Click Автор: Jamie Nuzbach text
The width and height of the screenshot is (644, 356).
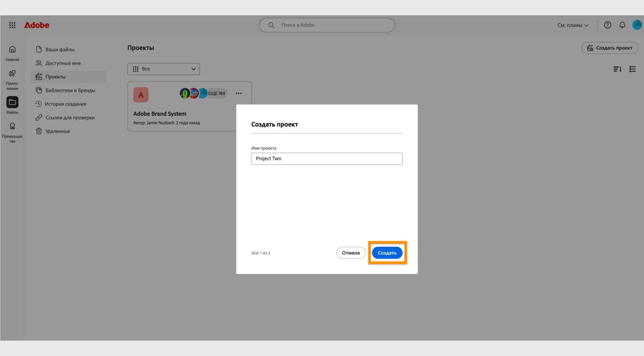tap(154, 123)
